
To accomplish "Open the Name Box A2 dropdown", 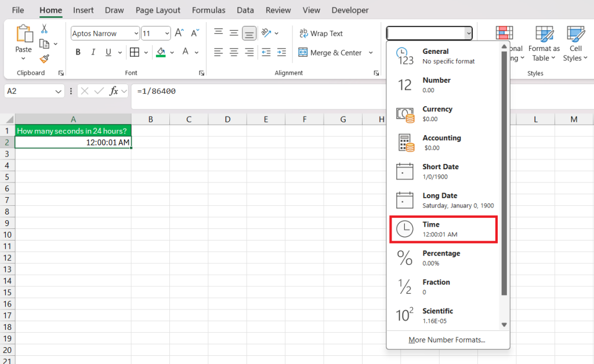I will pyautogui.click(x=59, y=92).
